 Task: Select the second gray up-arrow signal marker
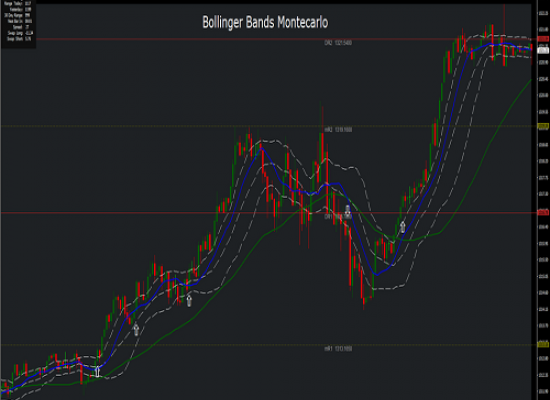[136, 329]
